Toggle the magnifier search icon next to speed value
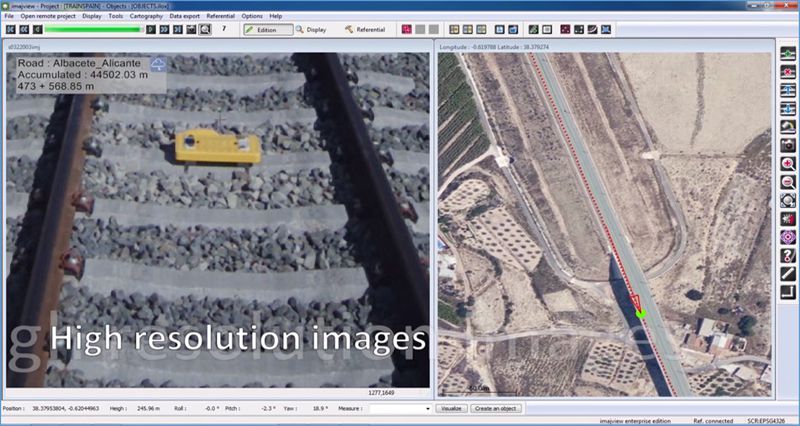This screenshot has width=800, height=426. pyautogui.click(x=205, y=30)
